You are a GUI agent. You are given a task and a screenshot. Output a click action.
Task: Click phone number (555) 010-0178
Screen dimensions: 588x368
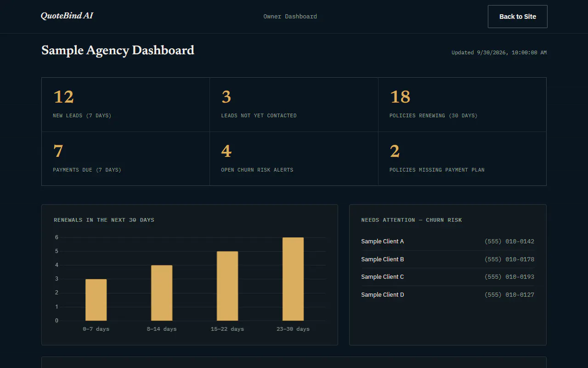pyautogui.click(x=509, y=259)
